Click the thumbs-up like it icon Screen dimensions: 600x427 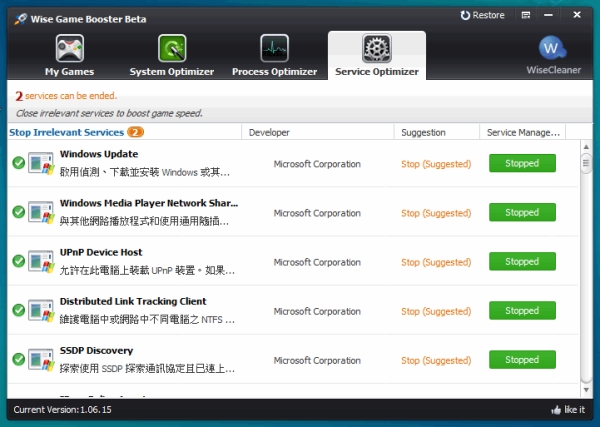[556, 410]
